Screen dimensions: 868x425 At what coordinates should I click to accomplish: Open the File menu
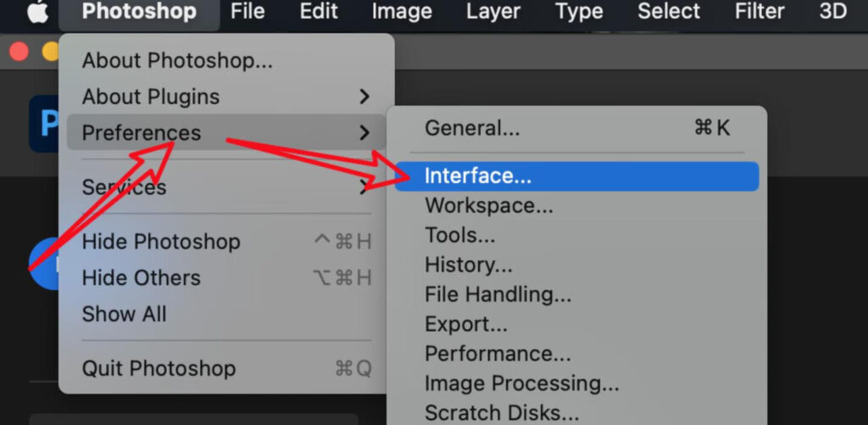[248, 12]
